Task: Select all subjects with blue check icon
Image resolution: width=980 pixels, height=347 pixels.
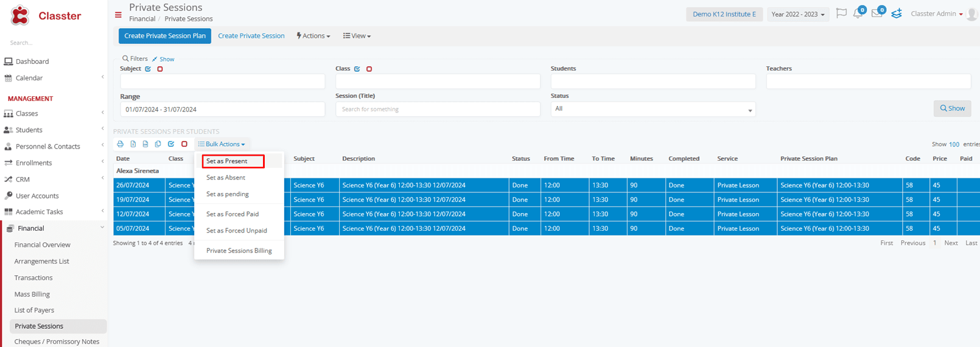Action: (148, 69)
